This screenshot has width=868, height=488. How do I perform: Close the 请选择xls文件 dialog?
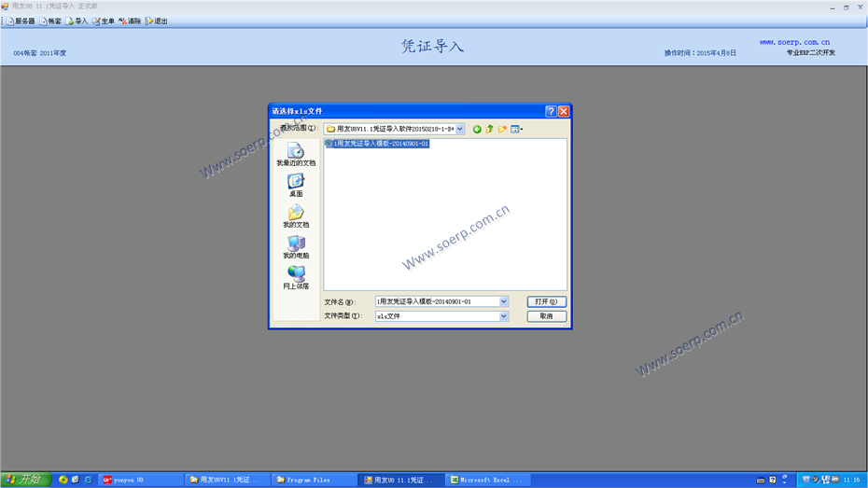coord(564,111)
